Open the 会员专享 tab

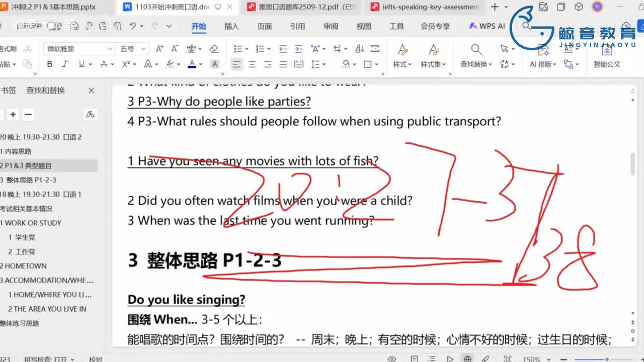pos(435,26)
